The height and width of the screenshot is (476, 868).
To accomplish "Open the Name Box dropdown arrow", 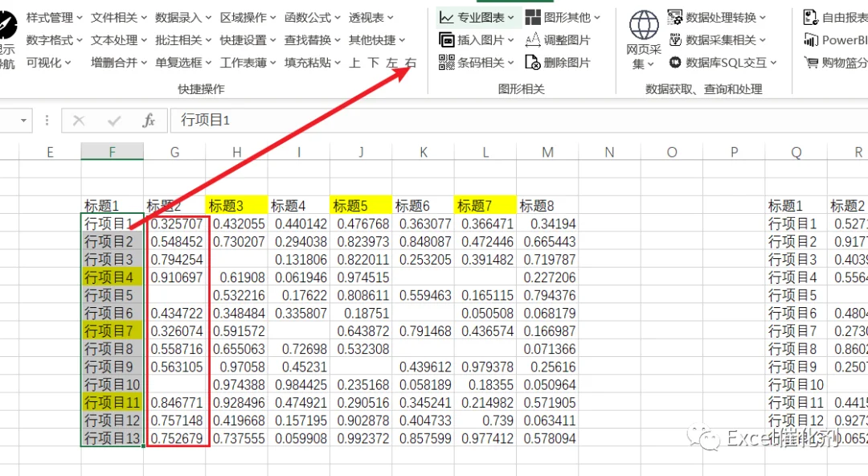I will point(23,121).
